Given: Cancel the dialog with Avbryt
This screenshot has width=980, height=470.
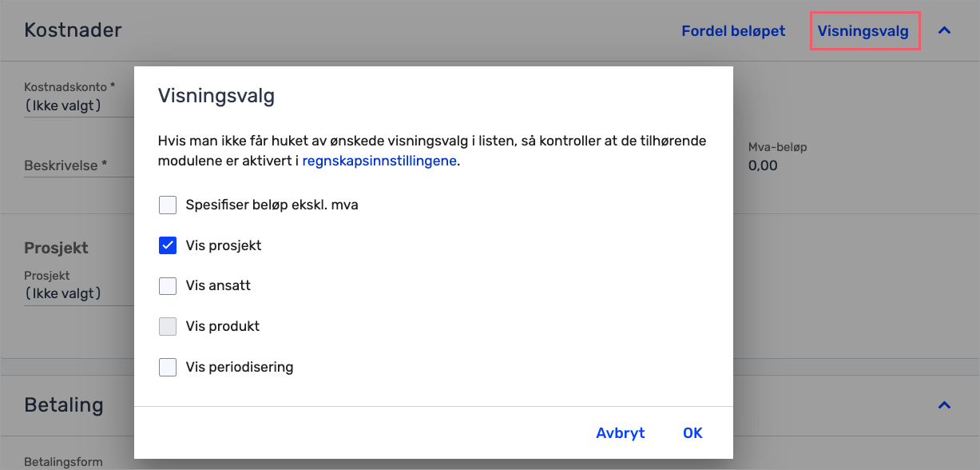Looking at the screenshot, I should click(x=620, y=433).
